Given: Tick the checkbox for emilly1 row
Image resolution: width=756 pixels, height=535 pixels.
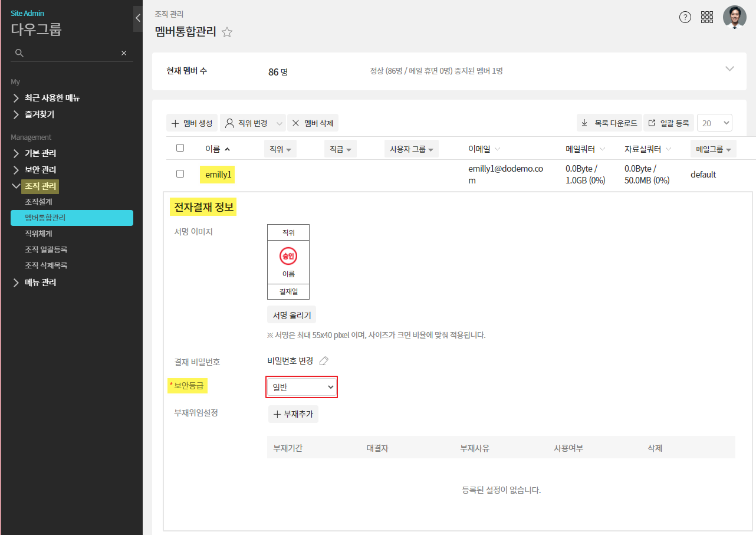Looking at the screenshot, I should [x=180, y=174].
